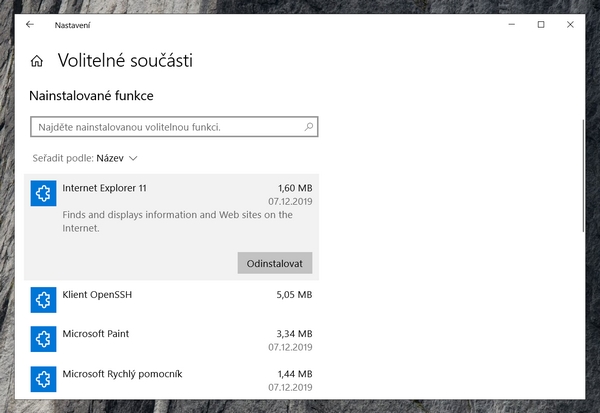Click the Volitelné součásti page title
Image resolution: width=600 pixels, height=413 pixels.
coord(125,60)
